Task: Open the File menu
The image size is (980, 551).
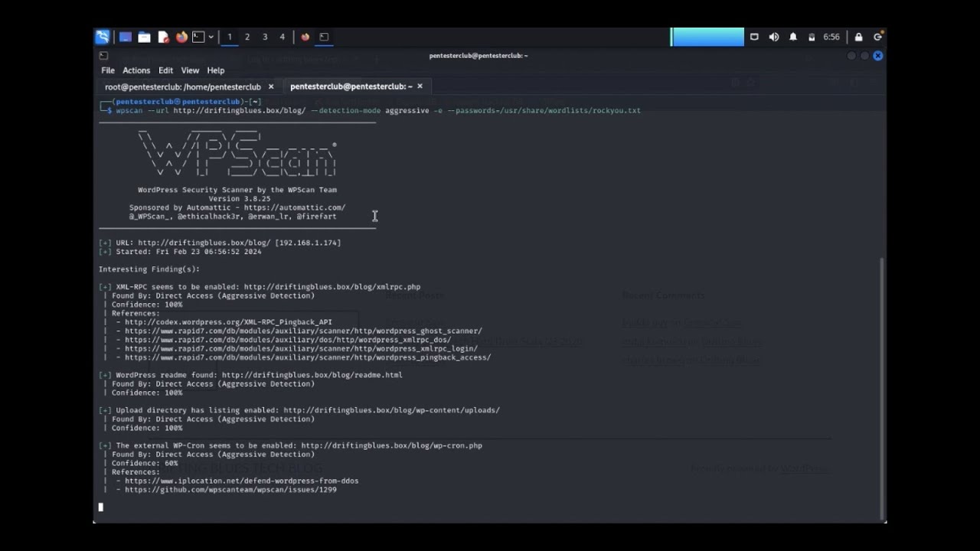Action: 108,70
